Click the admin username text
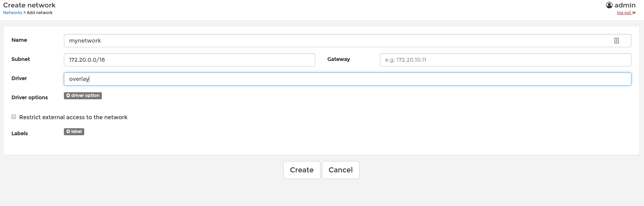 tap(625, 5)
